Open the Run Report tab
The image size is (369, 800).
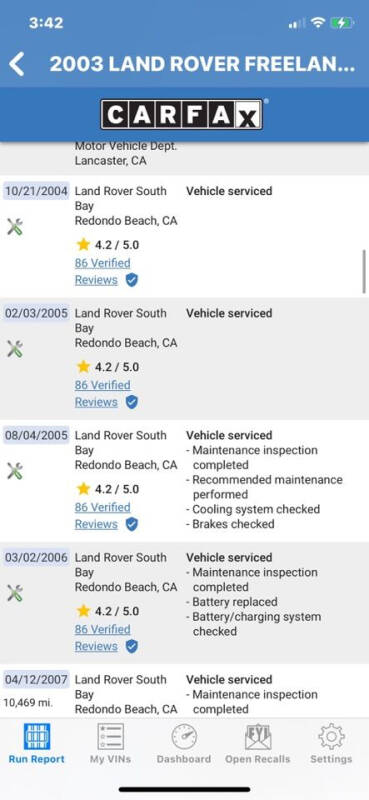pos(37,744)
